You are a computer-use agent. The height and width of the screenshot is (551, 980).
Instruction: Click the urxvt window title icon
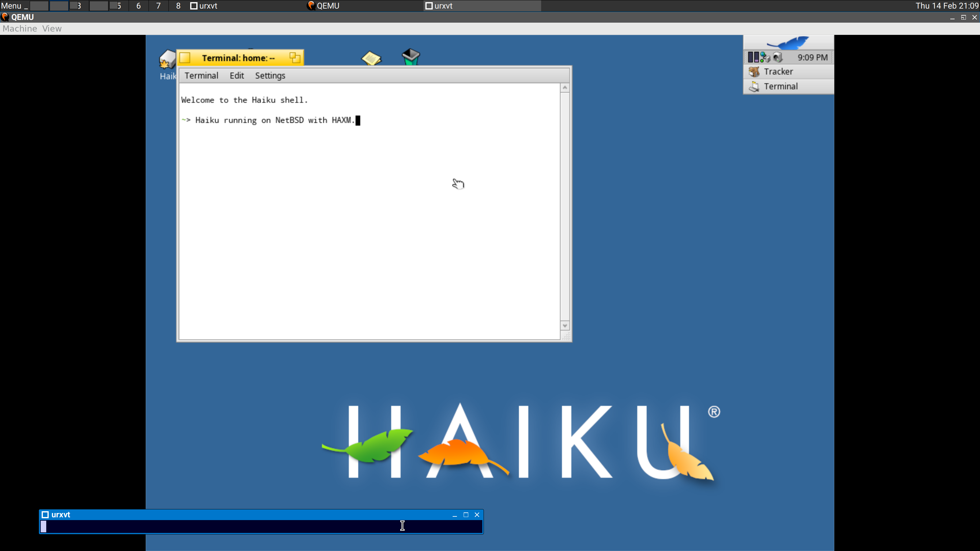click(45, 515)
